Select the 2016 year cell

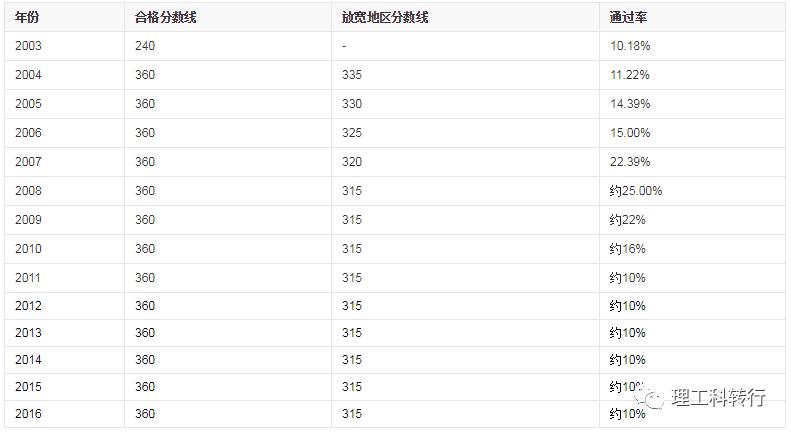click(28, 414)
